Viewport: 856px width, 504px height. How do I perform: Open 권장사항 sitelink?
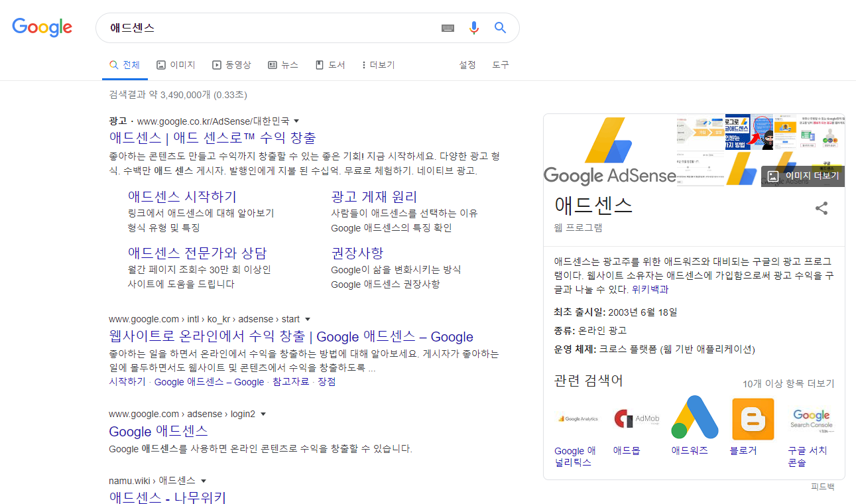[357, 253]
